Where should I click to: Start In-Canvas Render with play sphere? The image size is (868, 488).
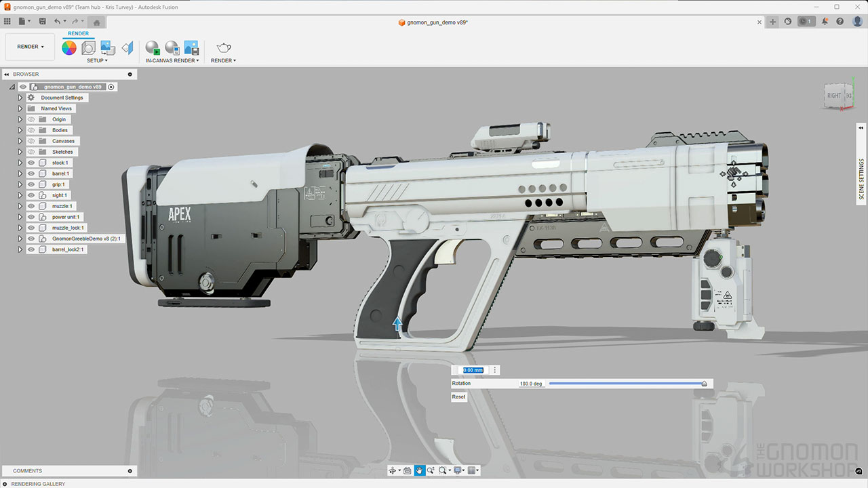coord(153,47)
